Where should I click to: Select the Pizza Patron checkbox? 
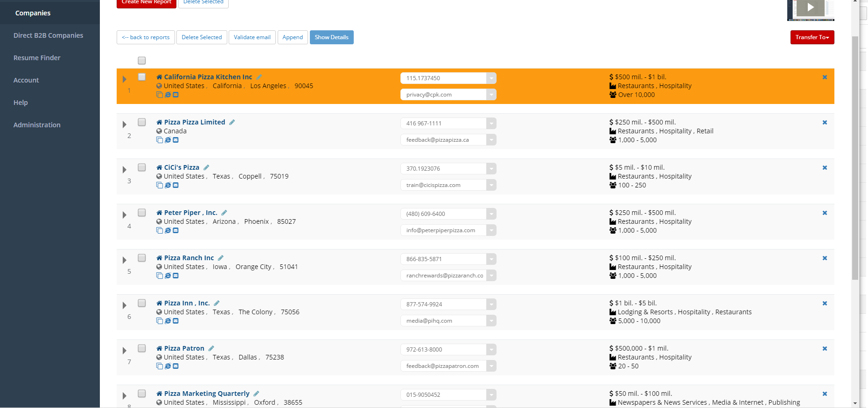(x=142, y=348)
